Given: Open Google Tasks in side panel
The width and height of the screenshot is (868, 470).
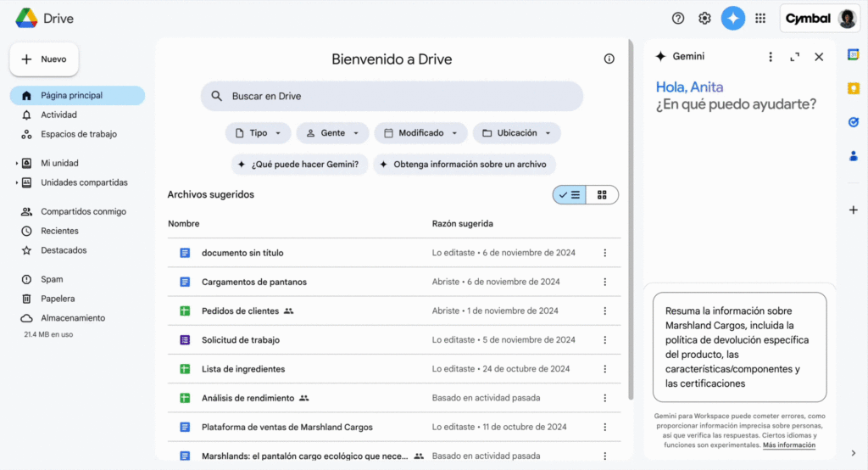Looking at the screenshot, I should (x=853, y=122).
